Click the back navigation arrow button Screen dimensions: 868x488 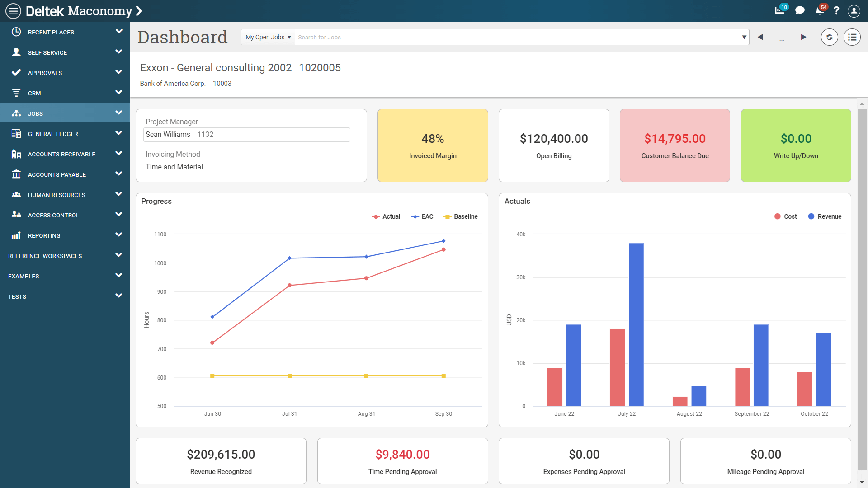coord(761,37)
